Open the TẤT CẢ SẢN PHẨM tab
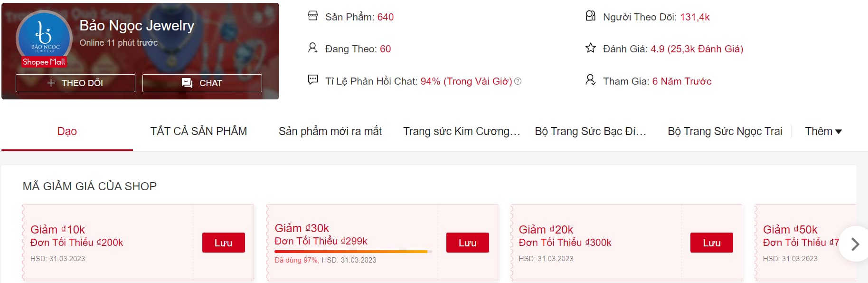This screenshot has width=868, height=283. [x=198, y=131]
